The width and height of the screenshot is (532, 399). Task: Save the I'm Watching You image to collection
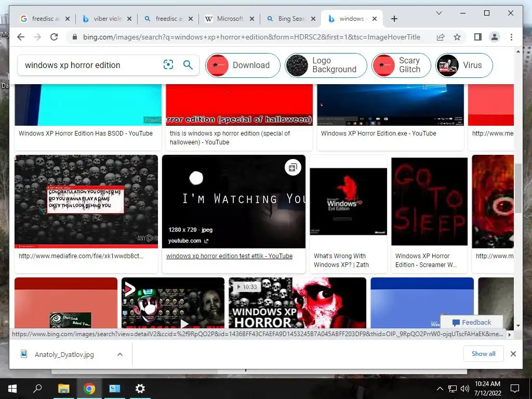tap(293, 167)
